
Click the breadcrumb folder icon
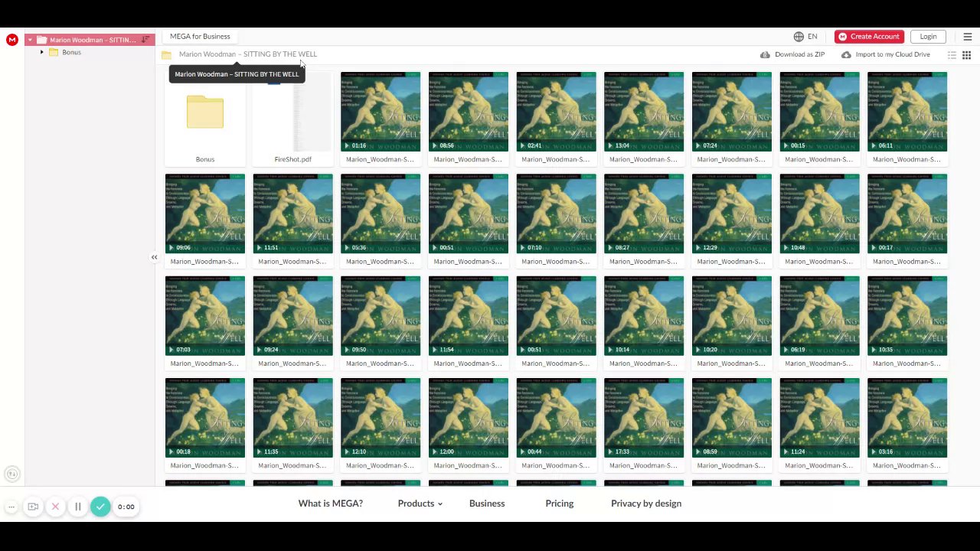click(166, 54)
